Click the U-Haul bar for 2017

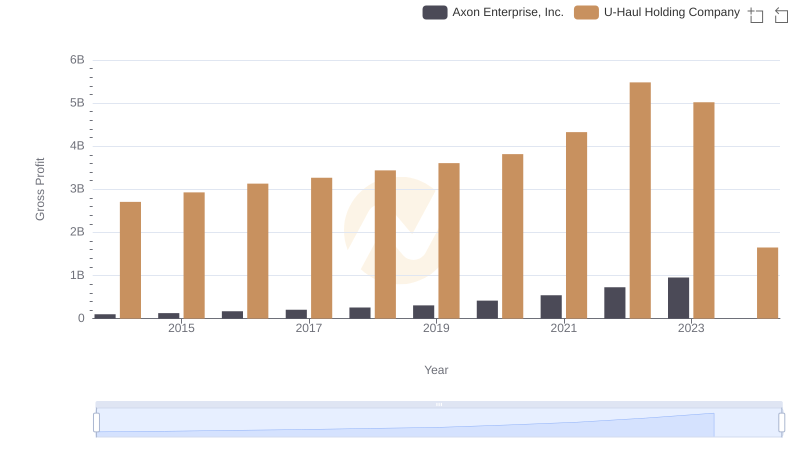pos(321,248)
